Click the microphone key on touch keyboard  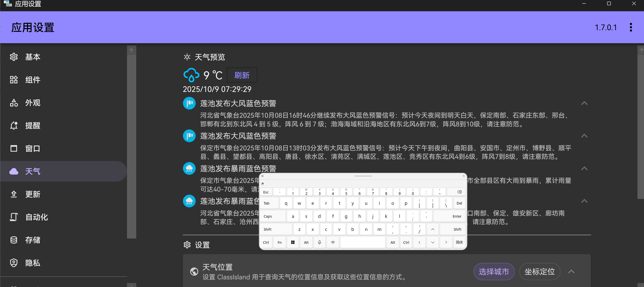(319, 242)
